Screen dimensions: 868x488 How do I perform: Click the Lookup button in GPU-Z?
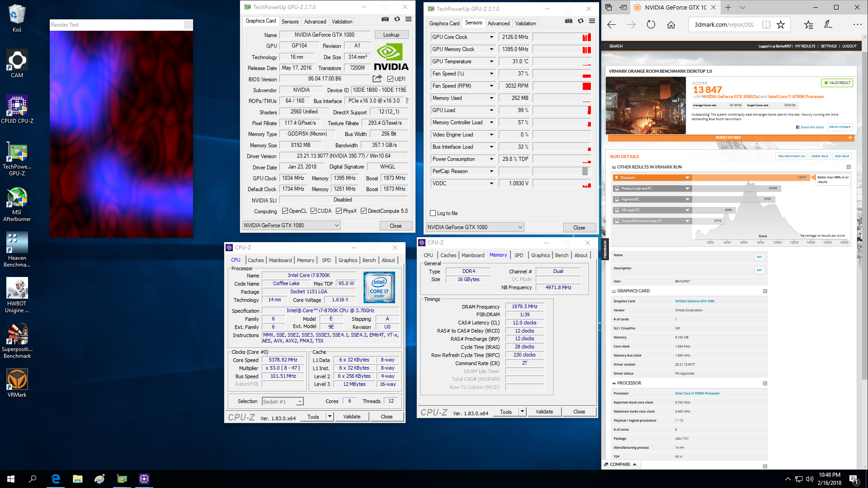click(391, 35)
